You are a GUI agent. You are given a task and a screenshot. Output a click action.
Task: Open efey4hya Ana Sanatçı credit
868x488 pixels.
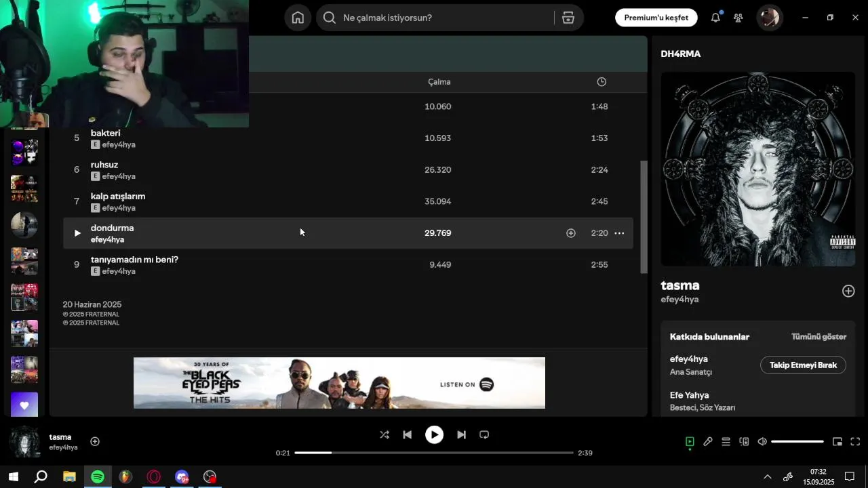tap(689, 359)
